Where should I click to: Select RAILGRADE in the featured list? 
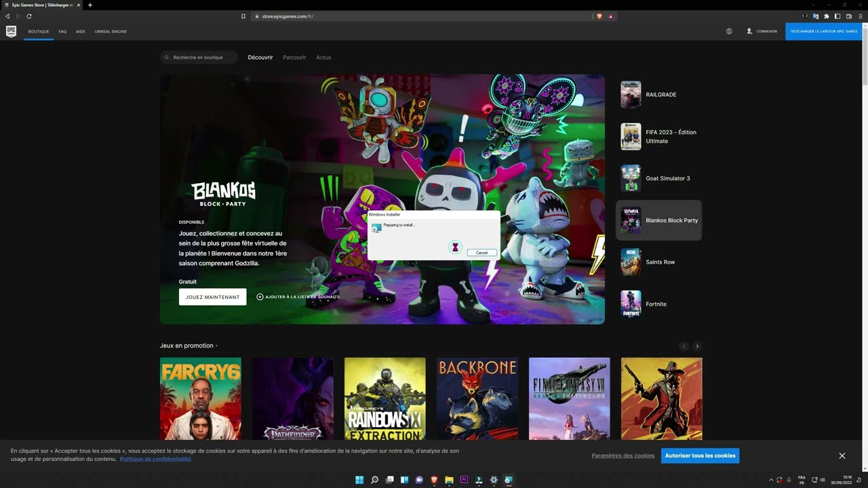(x=658, y=95)
